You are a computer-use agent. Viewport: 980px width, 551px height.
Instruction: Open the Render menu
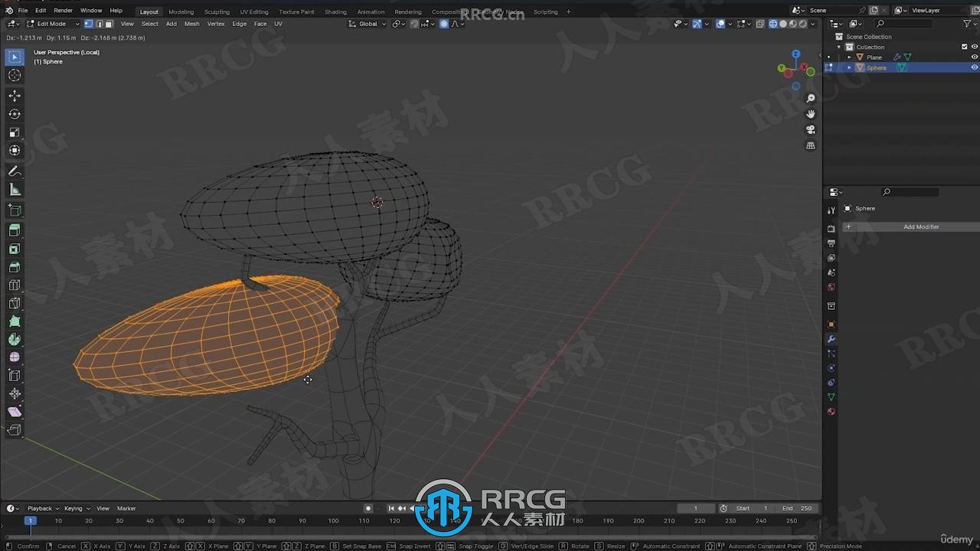click(63, 11)
